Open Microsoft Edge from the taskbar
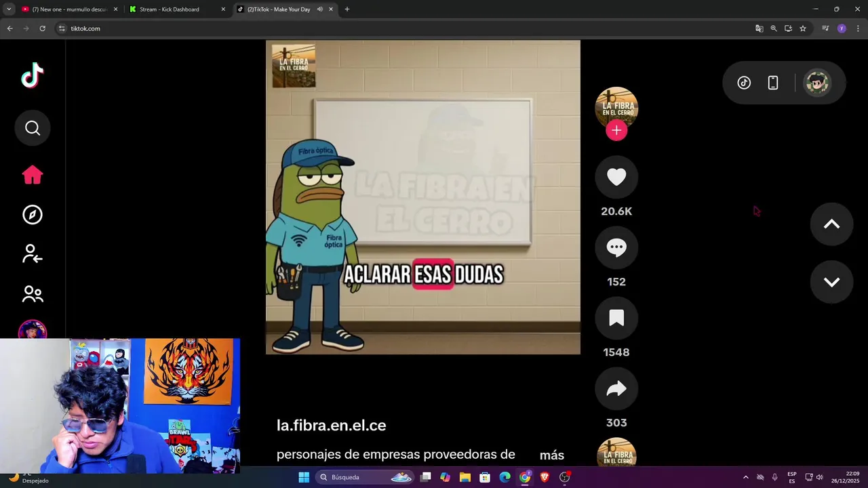This screenshot has width=868, height=488. point(505,477)
